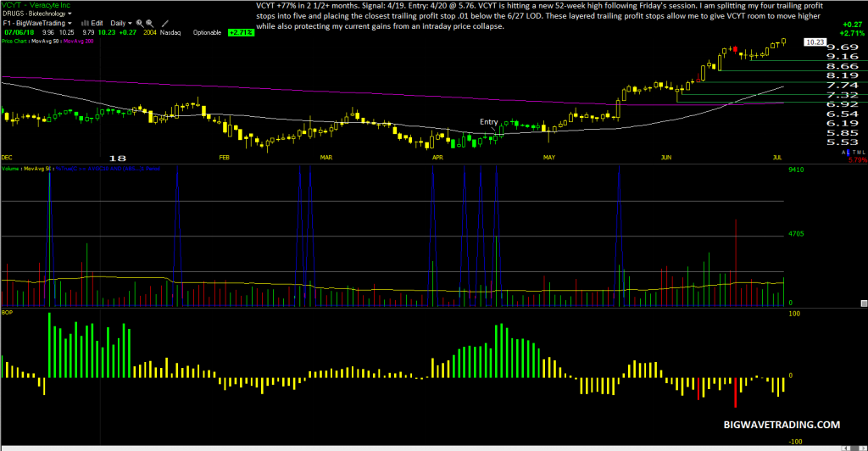Click the 10.23 last price in quote row
868x451 pixels.
107,33
